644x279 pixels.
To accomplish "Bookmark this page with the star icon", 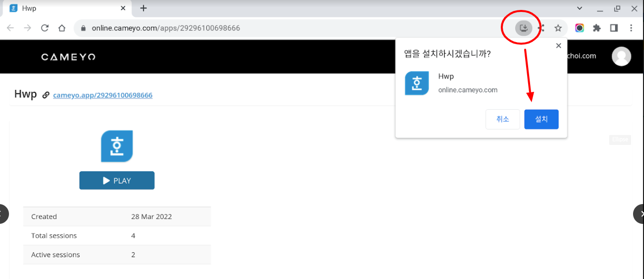I will pyautogui.click(x=558, y=28).
